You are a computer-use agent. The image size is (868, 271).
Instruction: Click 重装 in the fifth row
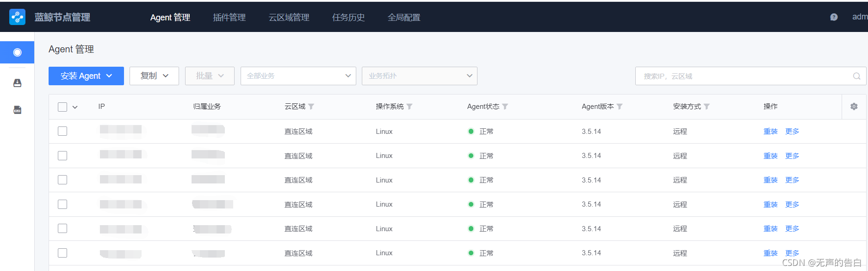click(770, 229)
